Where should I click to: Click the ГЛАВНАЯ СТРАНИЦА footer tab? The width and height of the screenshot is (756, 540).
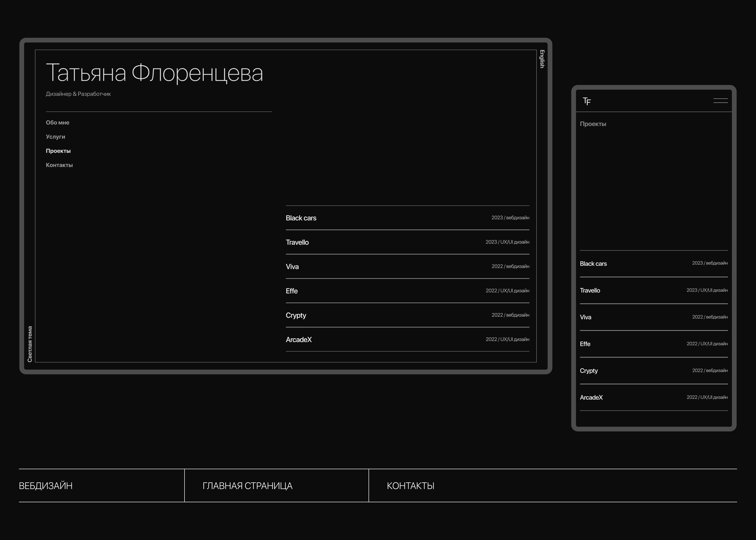247,486
